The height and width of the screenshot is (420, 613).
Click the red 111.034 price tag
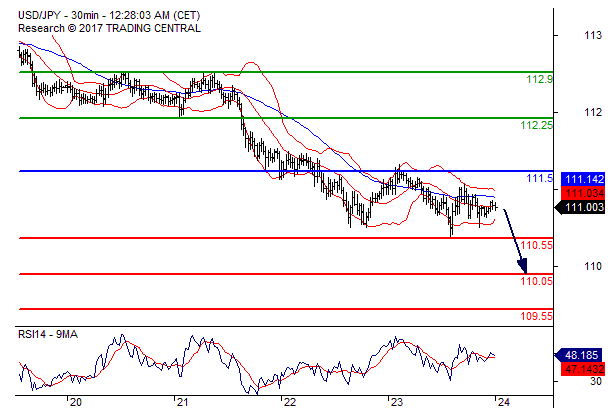[x=583, y=193]
